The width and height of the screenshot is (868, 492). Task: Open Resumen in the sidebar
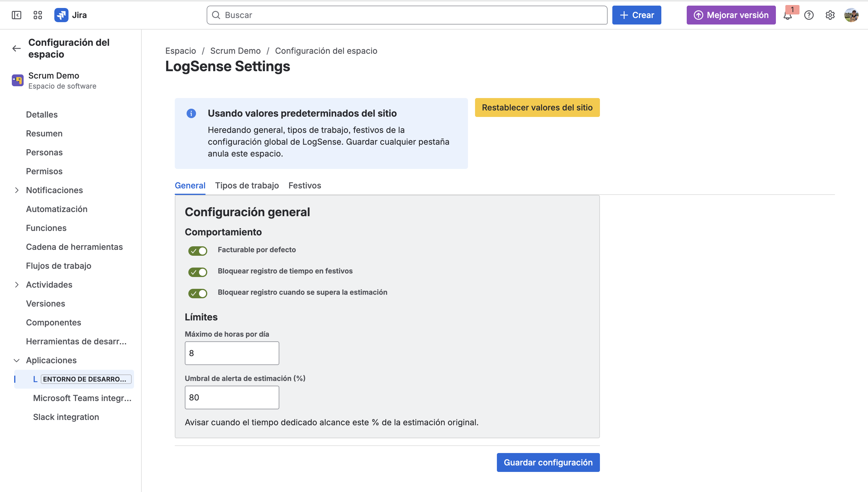pos(44,133)
